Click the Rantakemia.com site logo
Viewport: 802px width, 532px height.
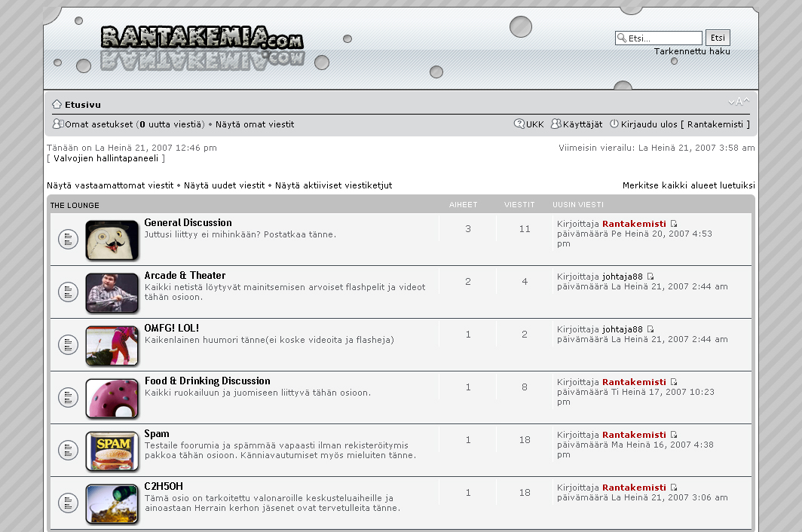[202, 39]
